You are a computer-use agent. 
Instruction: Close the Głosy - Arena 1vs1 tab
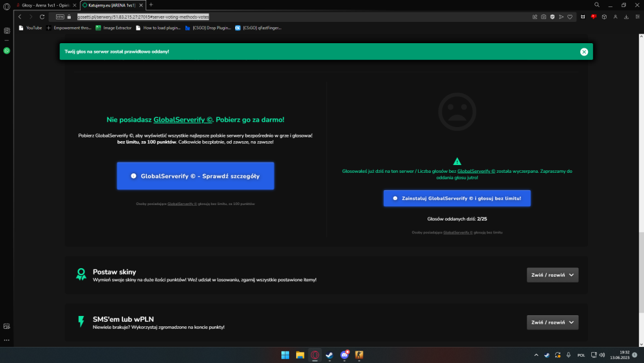75,5
